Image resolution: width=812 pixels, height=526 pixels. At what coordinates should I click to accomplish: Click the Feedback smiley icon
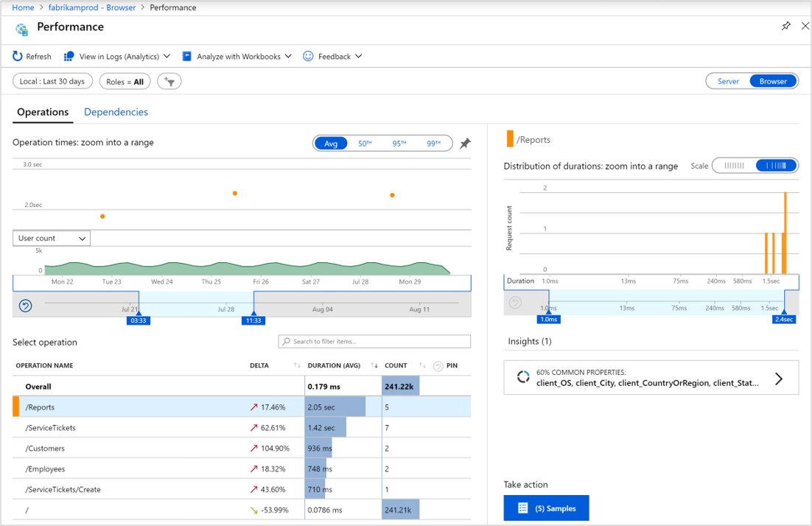pos(307,56)
